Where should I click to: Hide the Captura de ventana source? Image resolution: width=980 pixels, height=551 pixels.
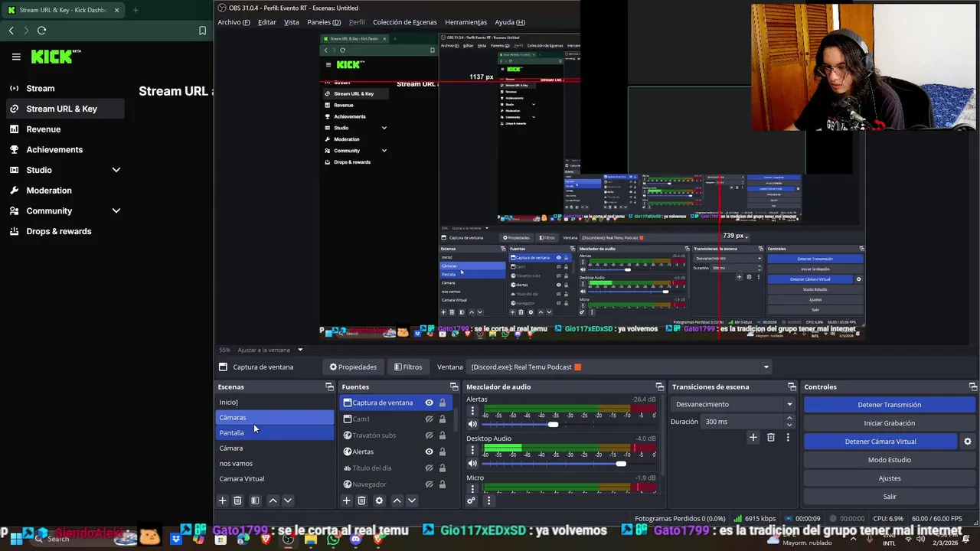429,403
